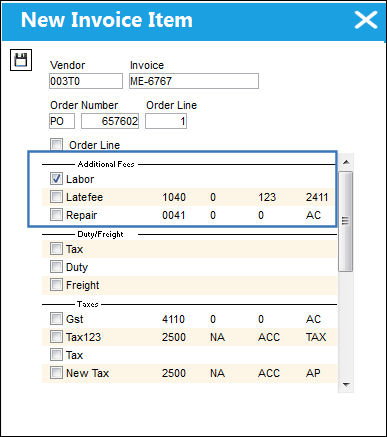Viewport: 387px width, 437px height.
Task: Click the Order Line number field
Action: click(166, 121)
